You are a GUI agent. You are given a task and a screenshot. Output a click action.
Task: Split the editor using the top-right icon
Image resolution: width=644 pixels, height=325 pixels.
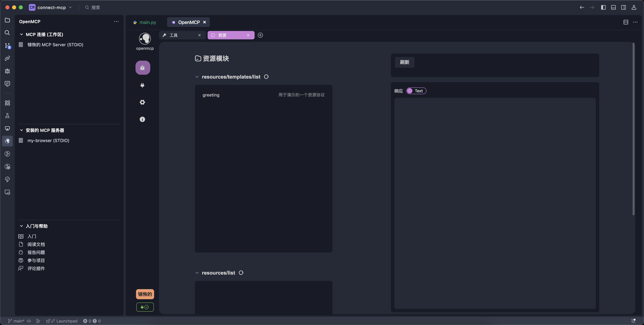tap(626, 22)
